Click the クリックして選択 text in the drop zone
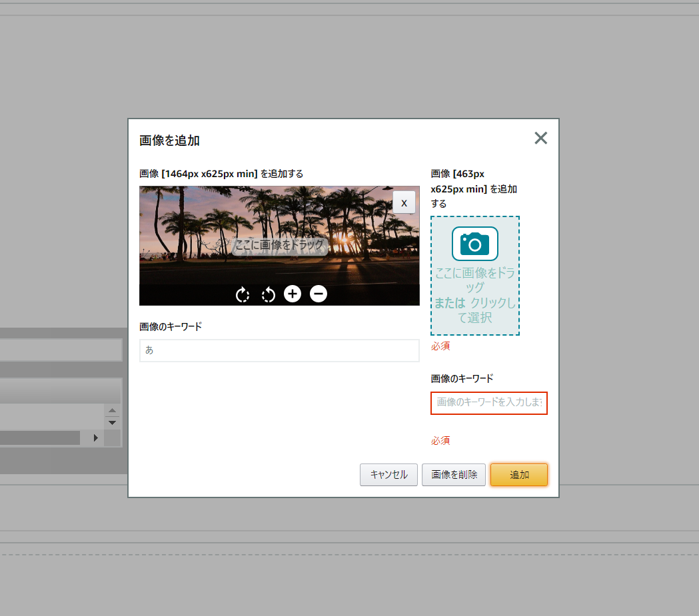Image resolution: width=699 pixels, height=616 pixels. [486, 310]
